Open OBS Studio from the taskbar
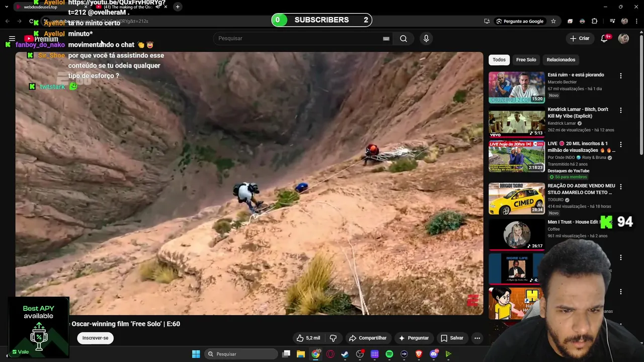The image size is (644, 362). (360, 354)
